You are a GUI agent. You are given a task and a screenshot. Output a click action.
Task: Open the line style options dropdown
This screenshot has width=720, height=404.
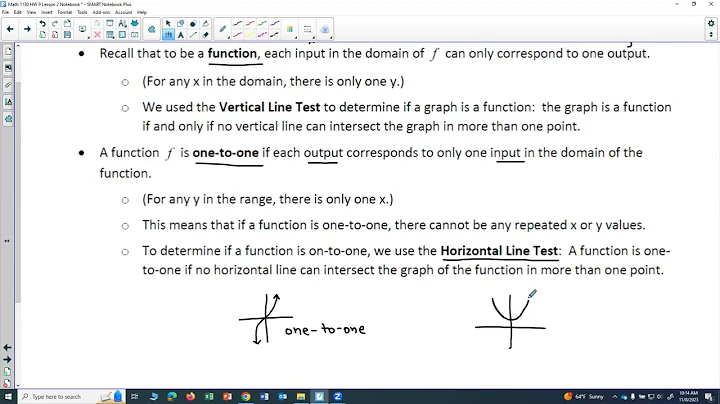(307, 29)
